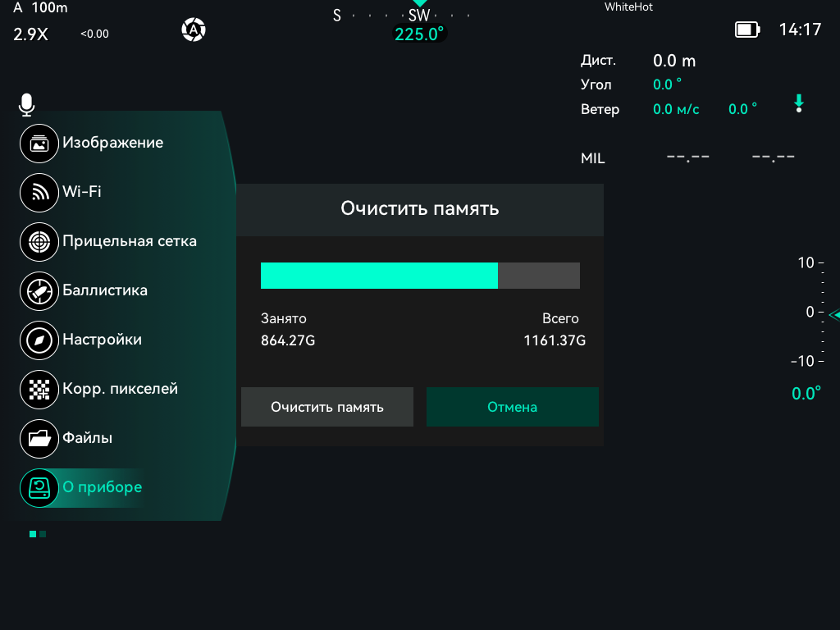Click the Занято 864.27G value
This screenshot has height=630, width=840.
tap(288, 340)
